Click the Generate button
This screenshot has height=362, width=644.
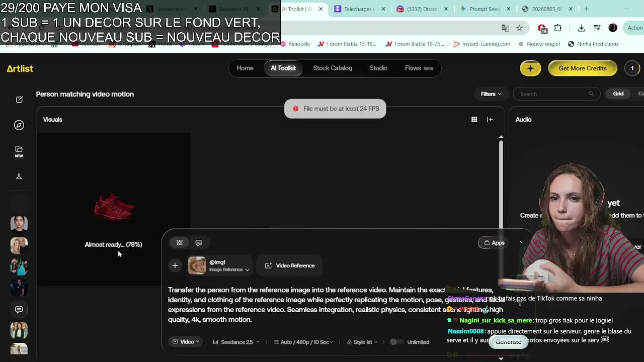[x=508, y=342]
